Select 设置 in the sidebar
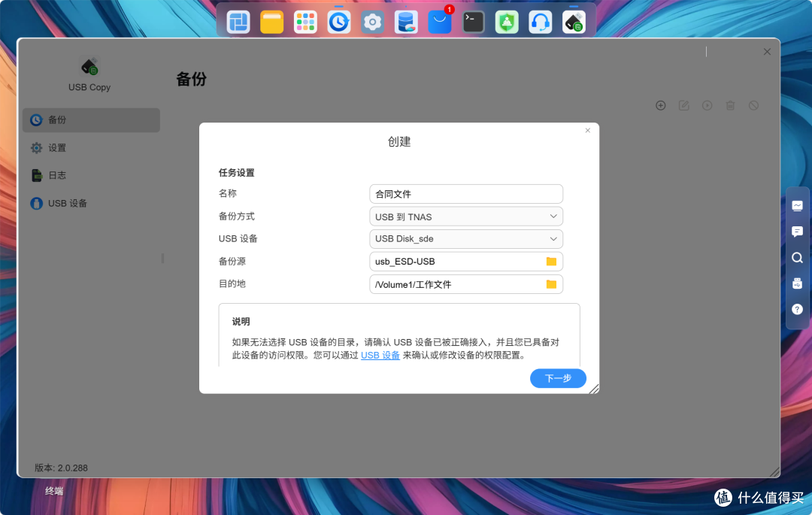This screenshot has width=812, height=515. (91, 148)
